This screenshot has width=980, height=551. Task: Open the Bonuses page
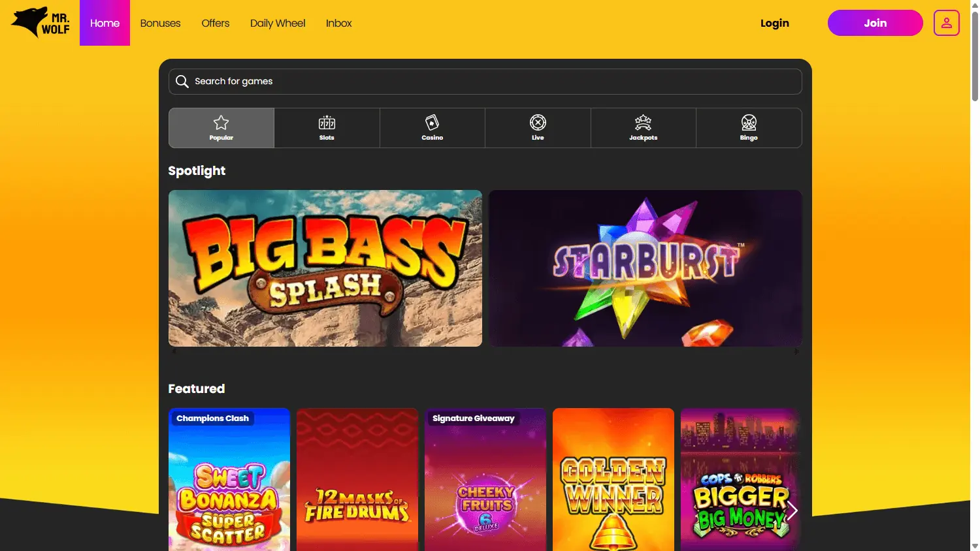(x=160, y=23)
